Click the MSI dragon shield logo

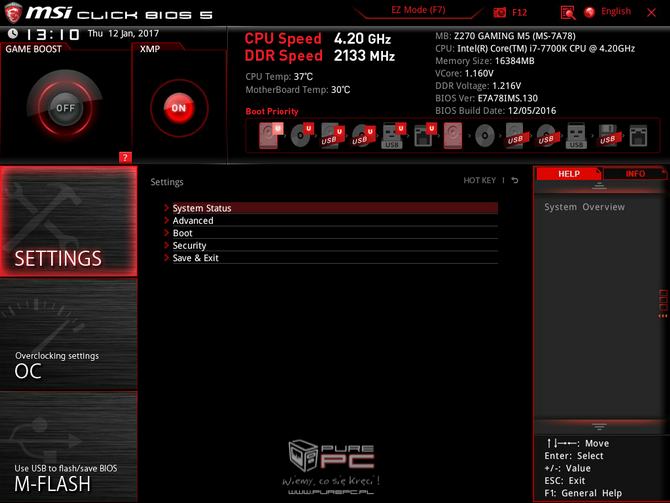(13, 12)
